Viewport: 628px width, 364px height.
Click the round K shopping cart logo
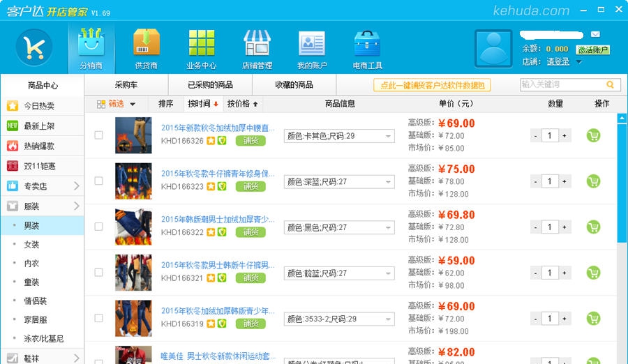click(33, 47)
